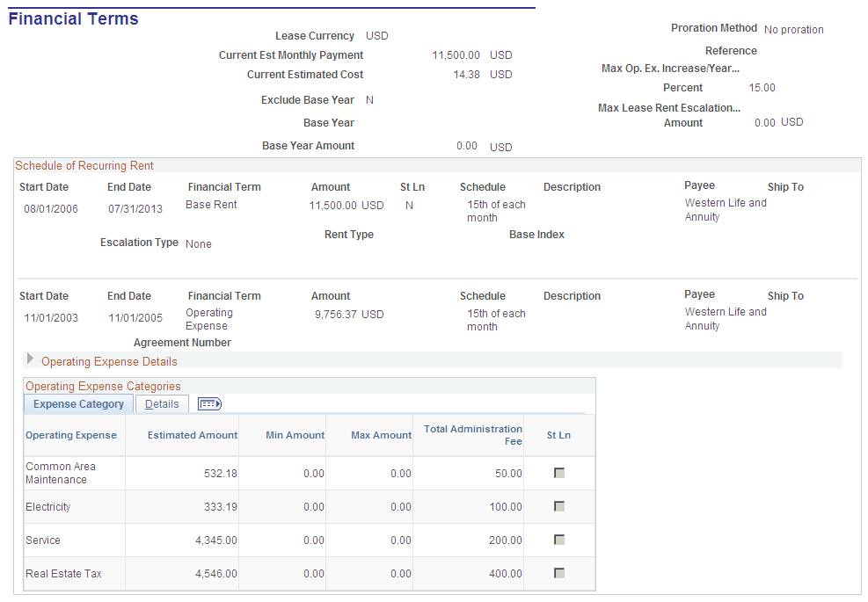Toggle the St Ln checkbox for Electricity

click(x=559, y=506)
